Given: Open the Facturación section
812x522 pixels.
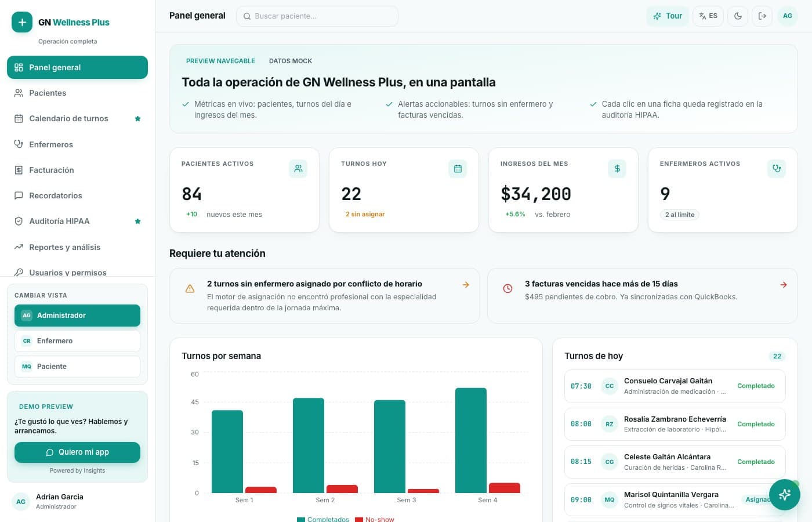Looking at the screenshot, I should [x=77, y=170].
